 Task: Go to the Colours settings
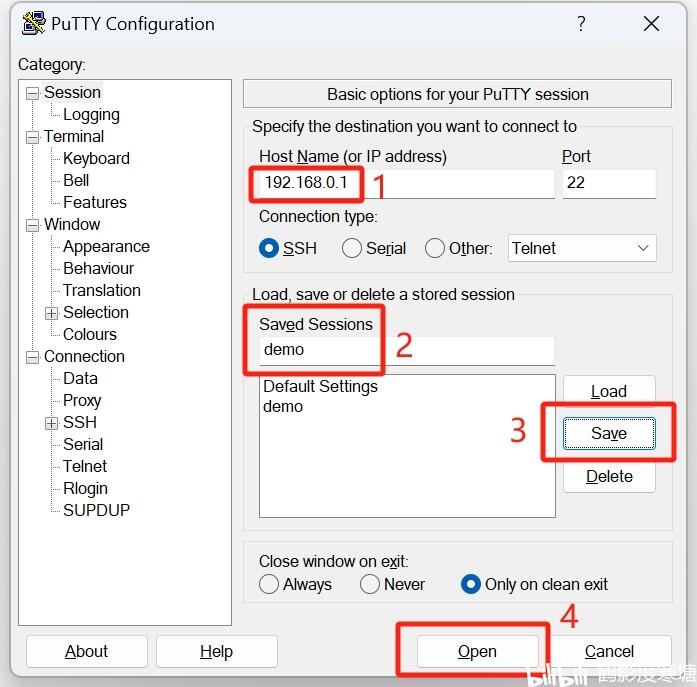pos(89,335)
